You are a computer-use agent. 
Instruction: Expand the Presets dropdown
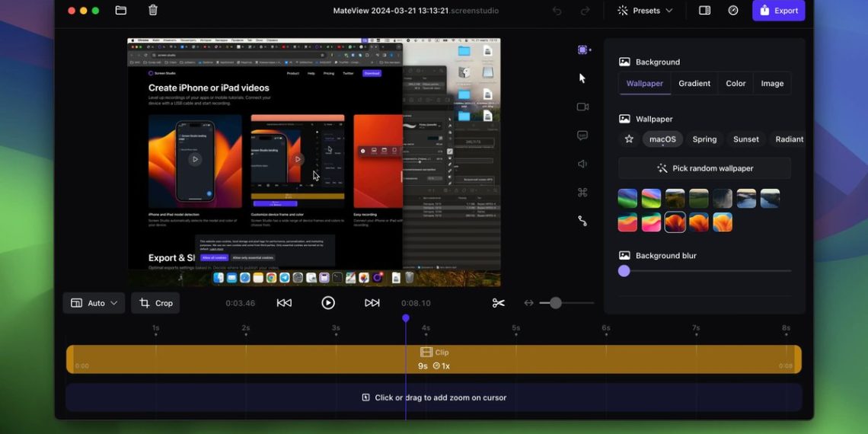click(x=646, y=11)
